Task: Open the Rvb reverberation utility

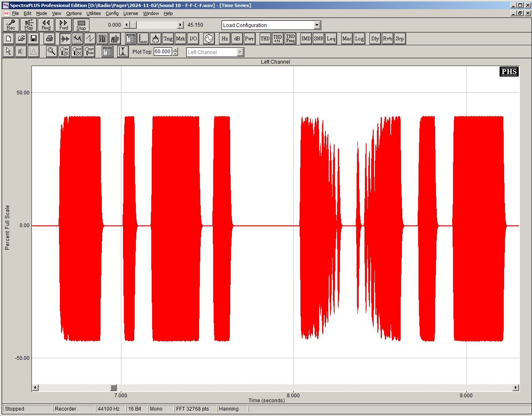Action: pyautogui.click(x=387, y=39)
